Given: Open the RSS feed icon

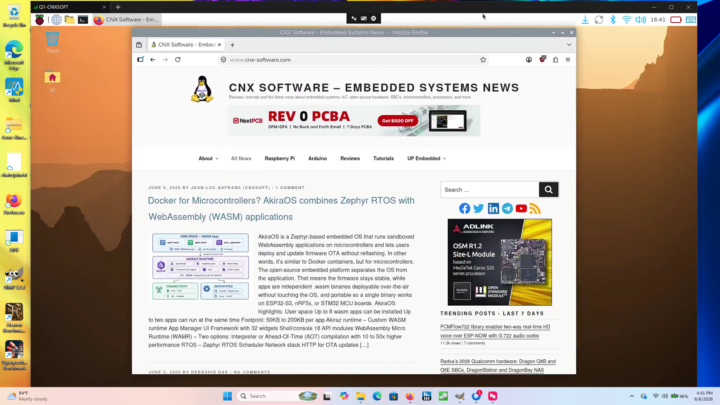Looking at the screenshot, I should tap(534, 208).
